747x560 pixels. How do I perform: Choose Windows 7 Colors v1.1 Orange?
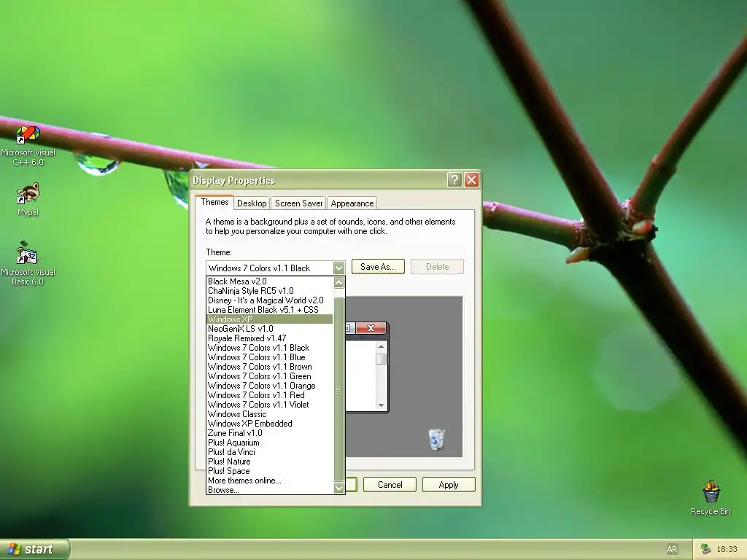click(270, 386)
